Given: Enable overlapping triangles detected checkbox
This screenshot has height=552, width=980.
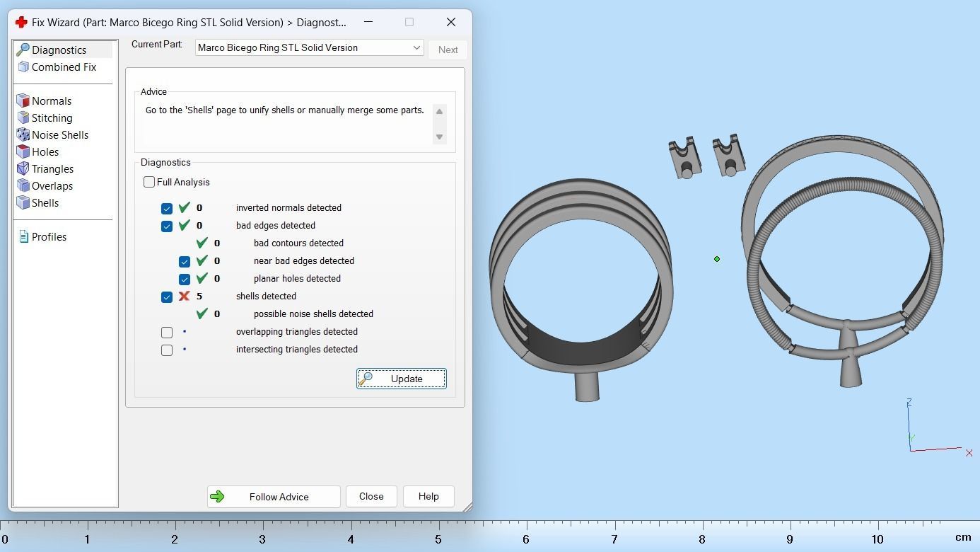Looking at the screenshot, I should click(x=167, y=332).
